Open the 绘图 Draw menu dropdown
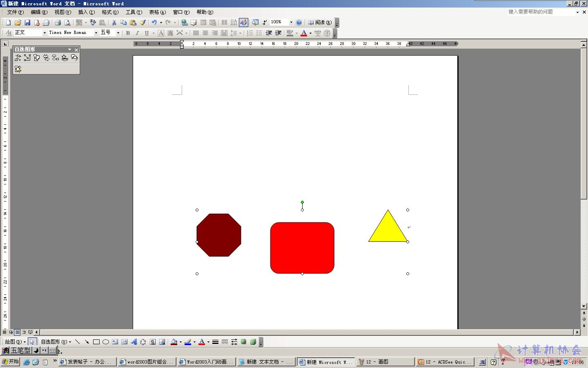Image resolution: width=588 pixels, height=368 pixels. [15, 342]
